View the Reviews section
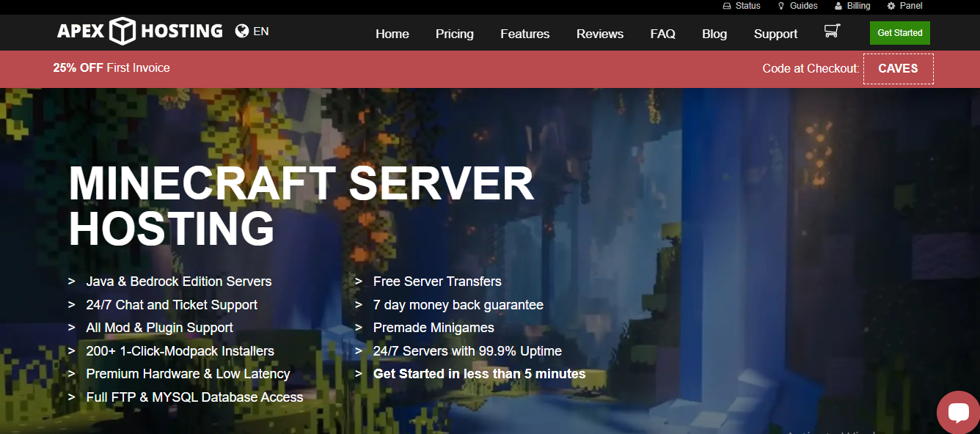The height and width of the screenshot is (434, 980). pyautogui.click(x=599, y=34)
